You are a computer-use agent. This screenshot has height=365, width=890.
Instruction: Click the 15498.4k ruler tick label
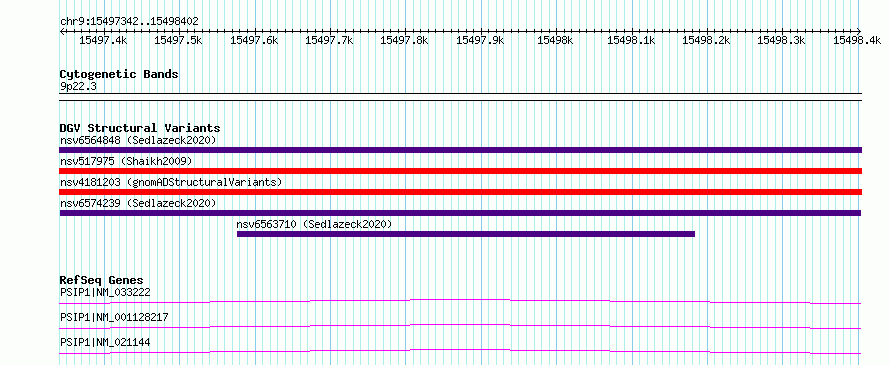(x=857, y=40)
